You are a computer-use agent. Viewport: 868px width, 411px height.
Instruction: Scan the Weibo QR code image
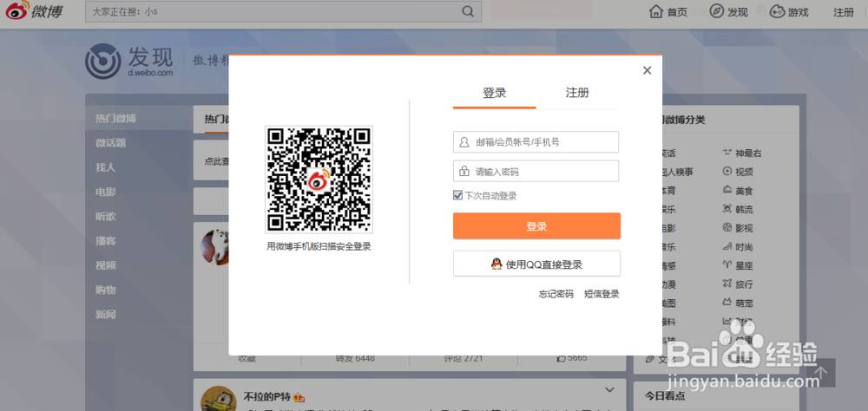click(319, 179)
